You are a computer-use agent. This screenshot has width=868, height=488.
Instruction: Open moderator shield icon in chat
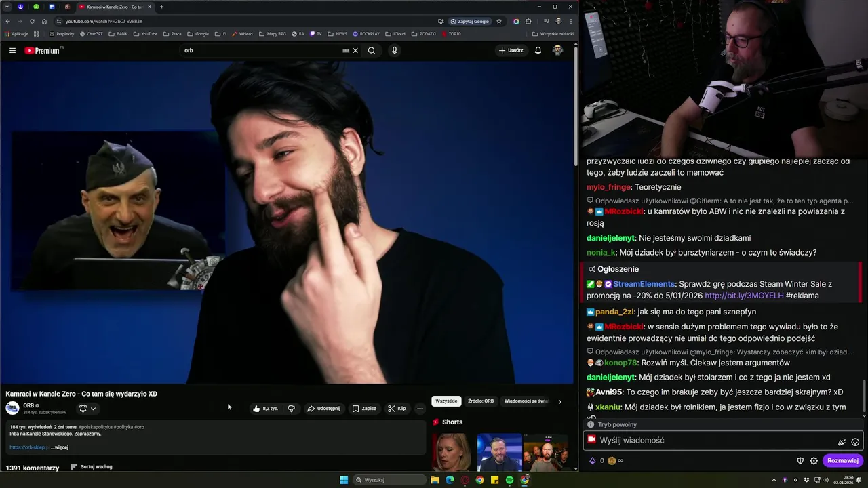[x=800, y=461]
